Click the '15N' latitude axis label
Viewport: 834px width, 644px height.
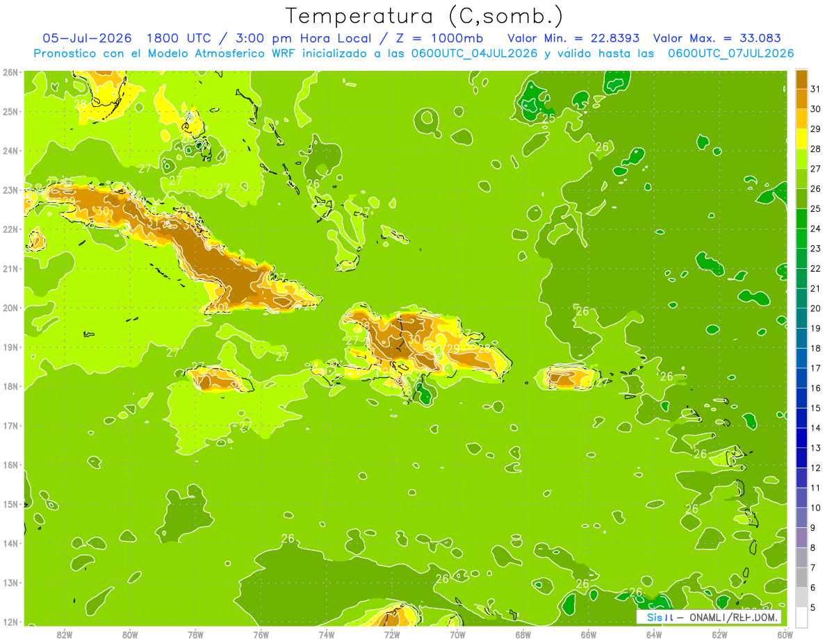(10, 504)
